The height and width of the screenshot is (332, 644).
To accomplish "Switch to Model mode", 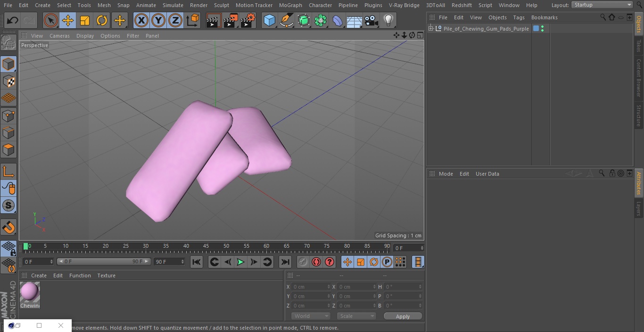I will point(8,64).
